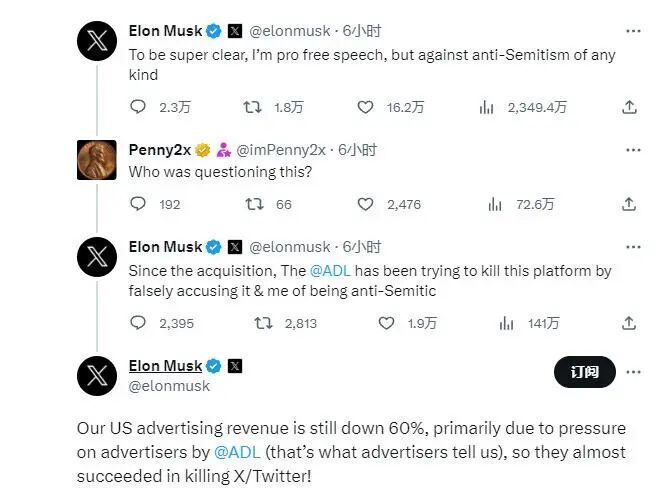Viewport: 658px width, 488px height.
Task: Open @ADL mention in the 'Since the acquisition' tweet
Action: (328, 270)
